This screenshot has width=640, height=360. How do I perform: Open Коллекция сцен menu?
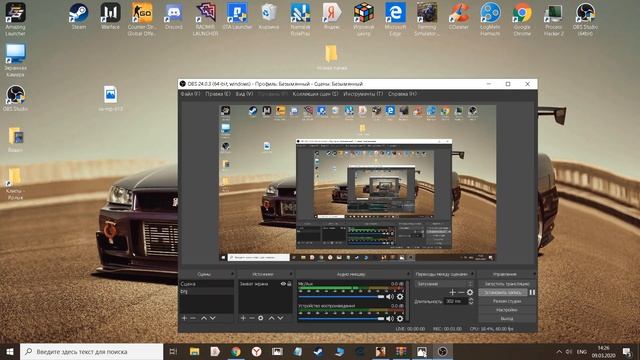(x=315, y=94)
